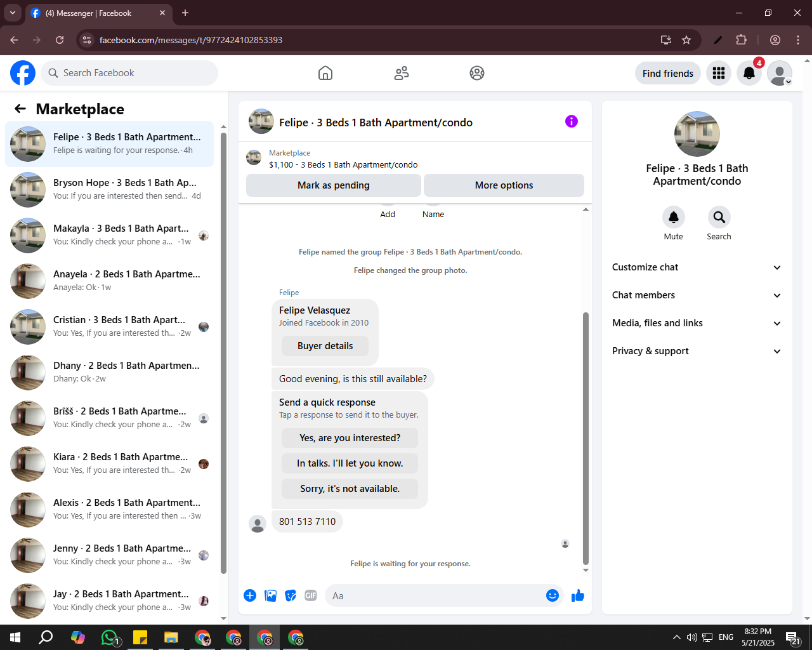This screenshot has width=812, height=650.
Task: Send quick response 'Sorry, it's not available.'
Action: [350, 489]
